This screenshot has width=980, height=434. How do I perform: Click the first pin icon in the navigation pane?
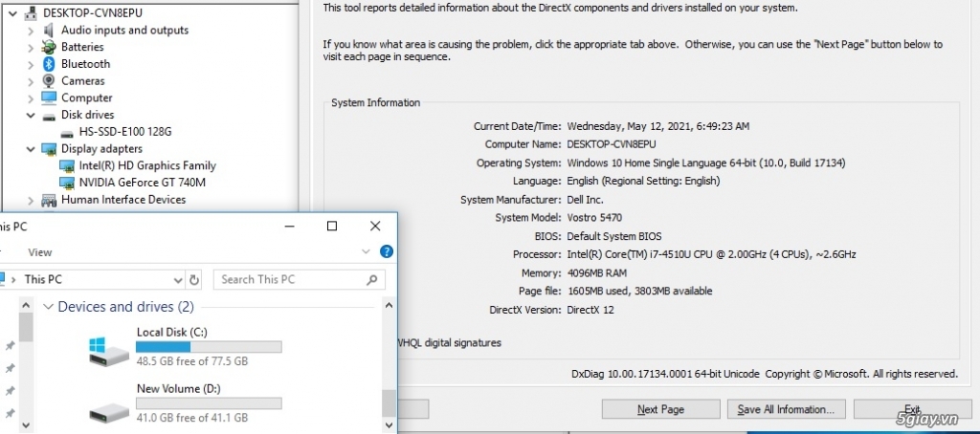10,345
